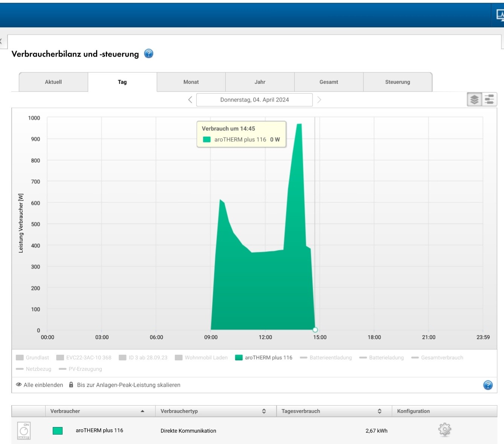
Task: Click the help icon beside the page title
Action: [149, 53]
